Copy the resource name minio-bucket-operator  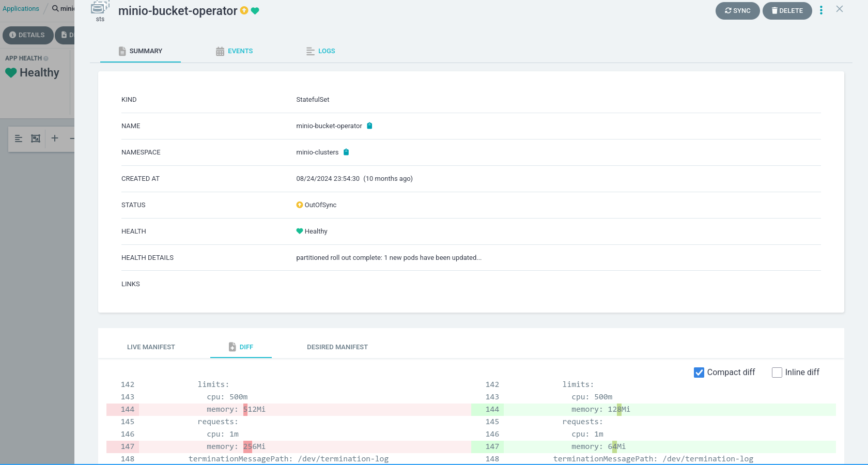coord(369,126)
